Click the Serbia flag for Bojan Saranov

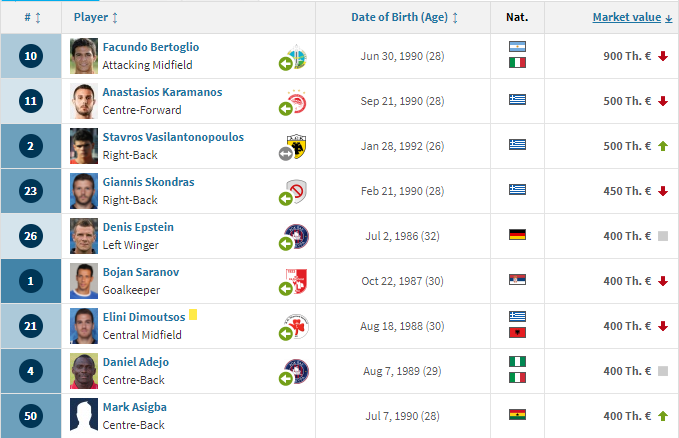(517, 280)
